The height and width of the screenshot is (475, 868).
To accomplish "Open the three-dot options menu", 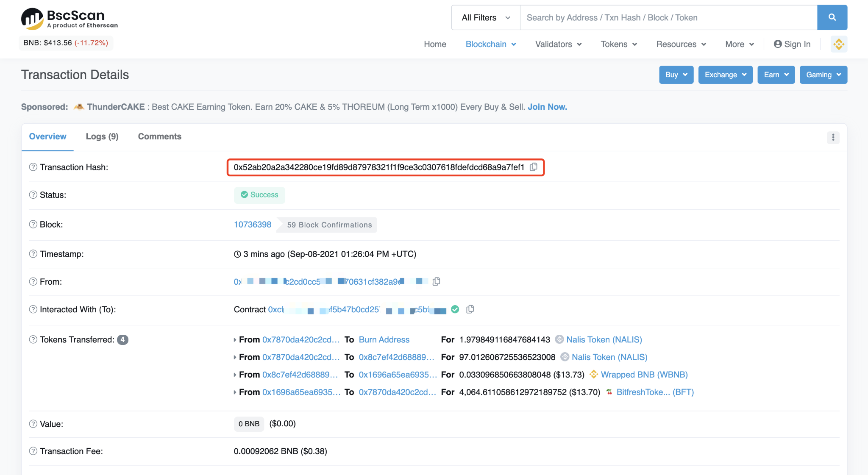I will (833, 137).
